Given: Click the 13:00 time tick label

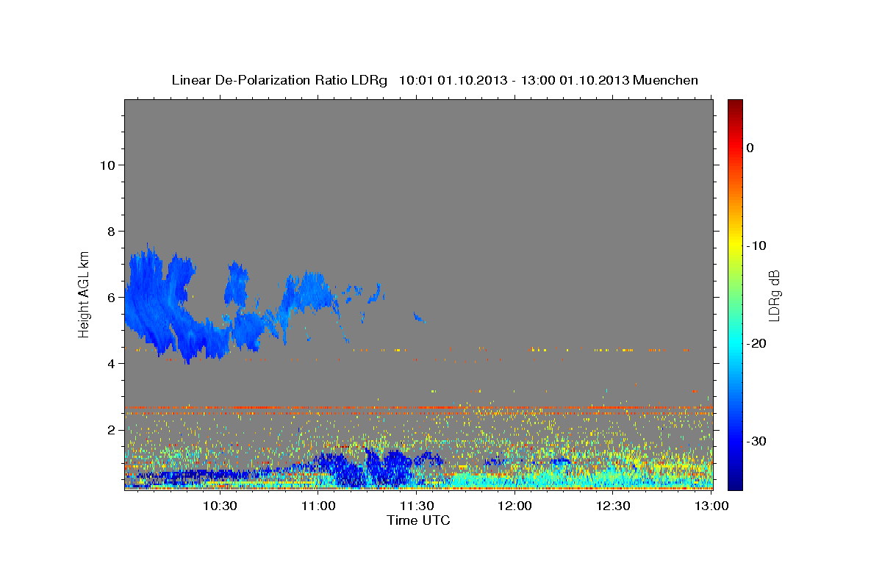Looking at the screenshot, I should click(x=711, y=506).
